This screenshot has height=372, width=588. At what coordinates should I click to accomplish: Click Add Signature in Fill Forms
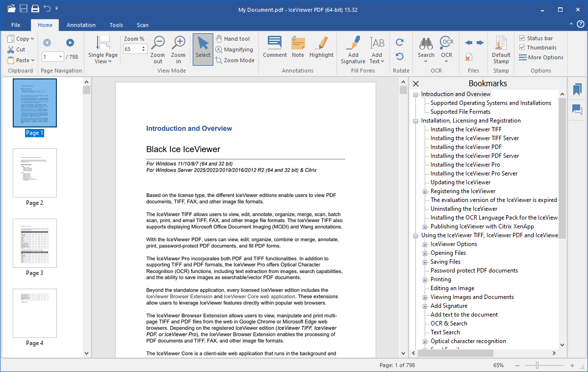[x=353, y=50]
